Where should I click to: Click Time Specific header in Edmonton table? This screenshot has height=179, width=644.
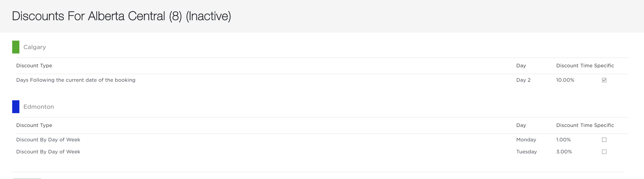597,125
